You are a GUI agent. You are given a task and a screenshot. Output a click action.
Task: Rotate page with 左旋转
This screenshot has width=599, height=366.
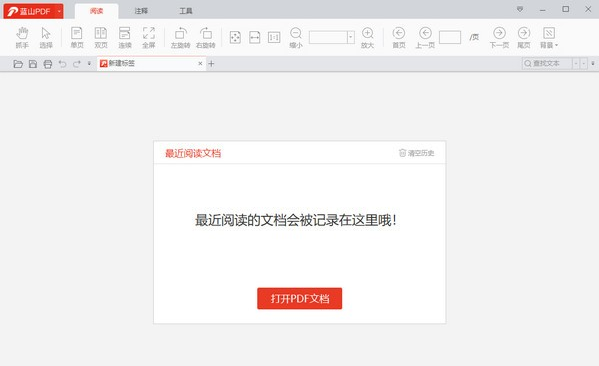pyautogui.click(x=180, y=37)
